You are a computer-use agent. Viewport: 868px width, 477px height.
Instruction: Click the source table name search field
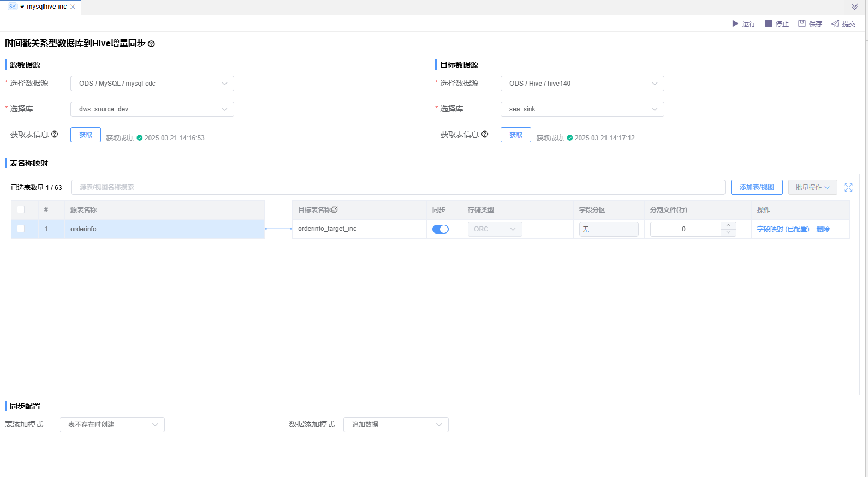(x=398, y=187)
